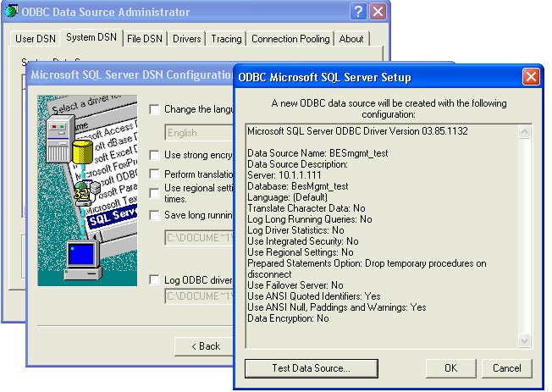552x392 pixels.
Task: Check the Log ODBC driver statistics checkbox
Action: [x=154, y=279]
